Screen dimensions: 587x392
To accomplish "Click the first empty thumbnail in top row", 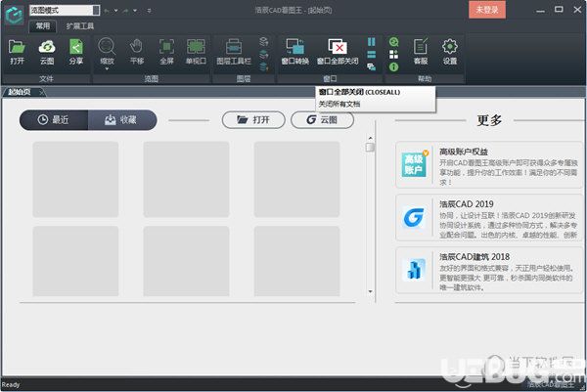I will 75,179.
